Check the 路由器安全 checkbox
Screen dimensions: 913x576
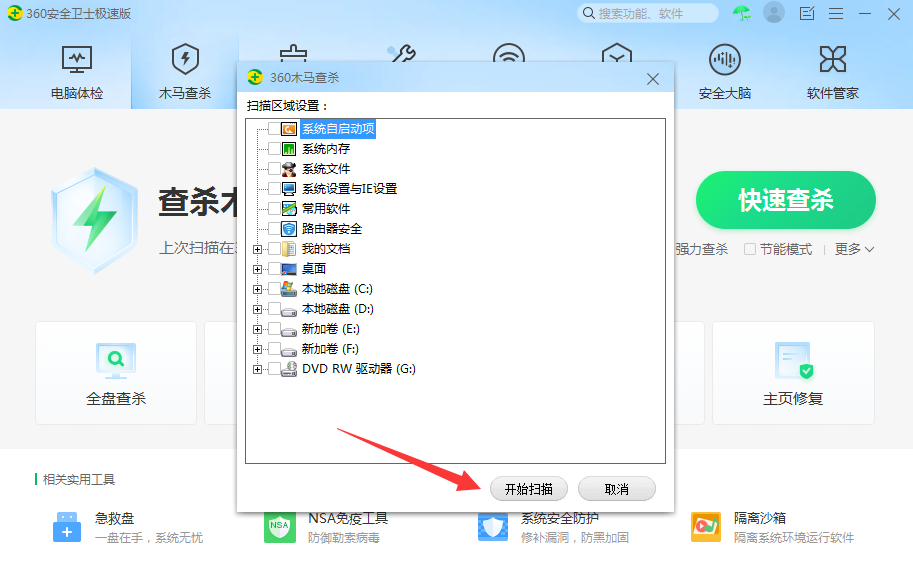point(274,228)
